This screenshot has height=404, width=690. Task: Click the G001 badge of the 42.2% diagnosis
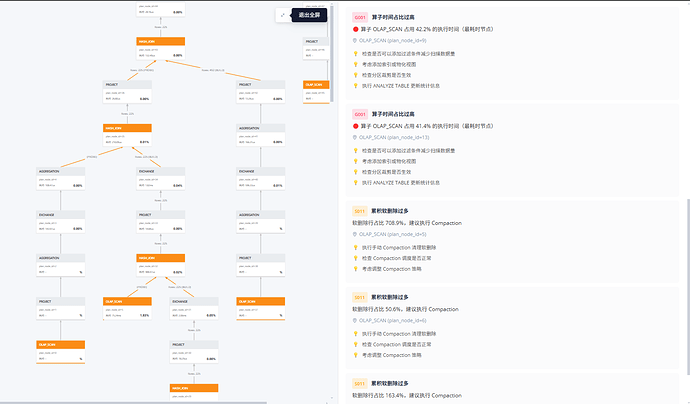coord(360,17)
